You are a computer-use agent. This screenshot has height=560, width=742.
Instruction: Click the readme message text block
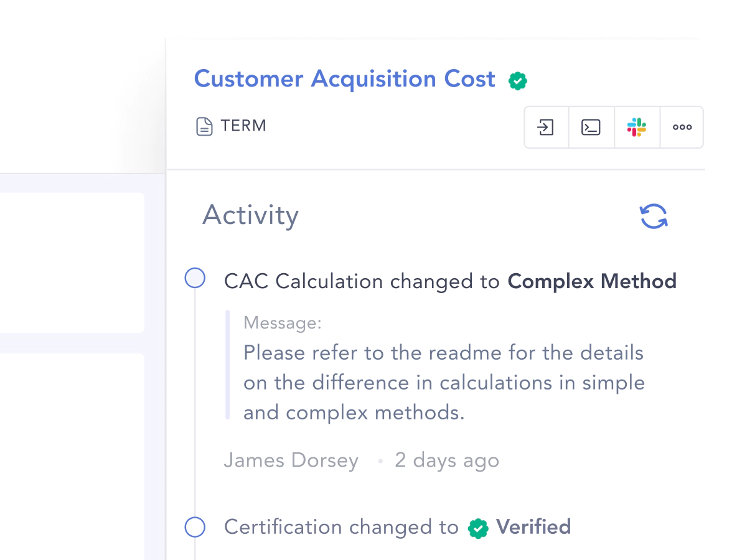(444, 383)
